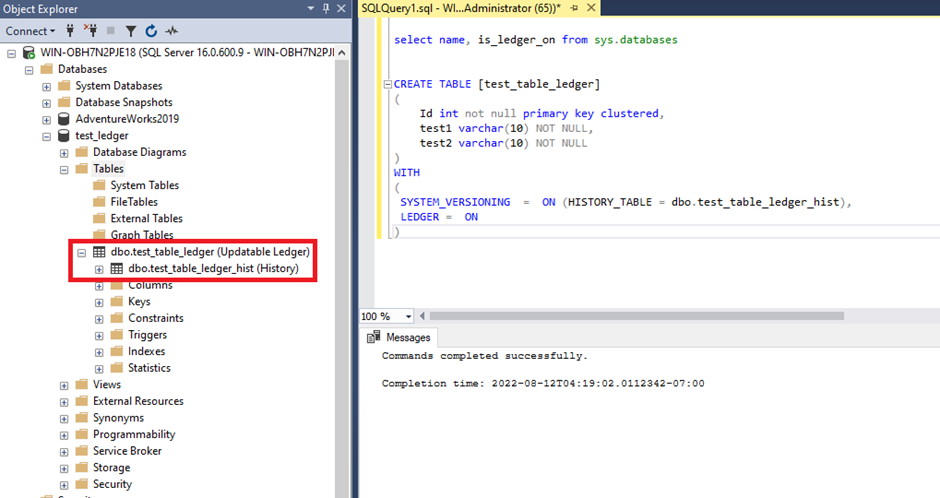This screenshot has height=498, width=940.
Task: Expand the Database Snapshots folder
Action: 46,103
